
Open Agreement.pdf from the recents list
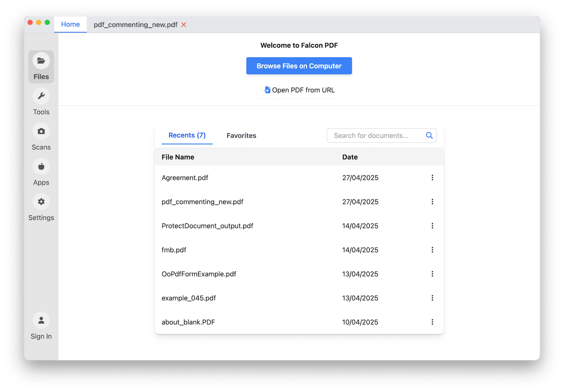tap(185, 178)
